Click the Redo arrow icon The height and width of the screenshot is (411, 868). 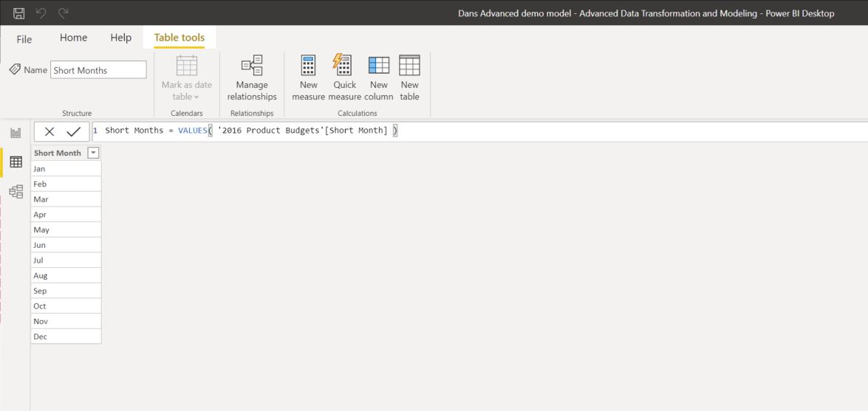click(x=63, y=13)
